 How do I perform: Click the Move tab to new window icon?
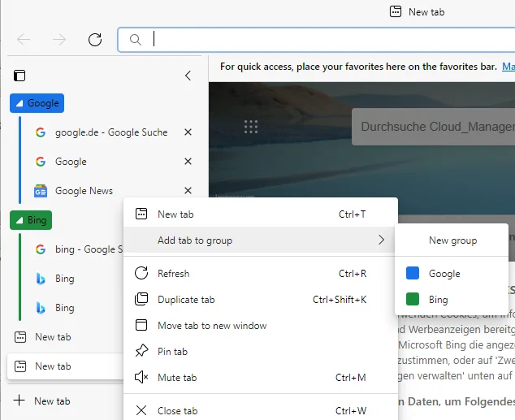[x=141, y=325]
